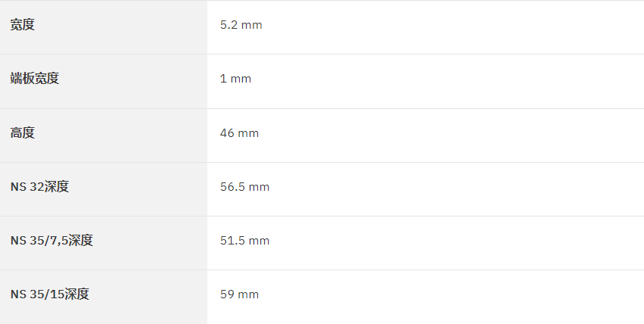Image resolution: width=644 pixels, height=324 pixels.
Task: Select the 5.2 mm width value
Action: 241,25
